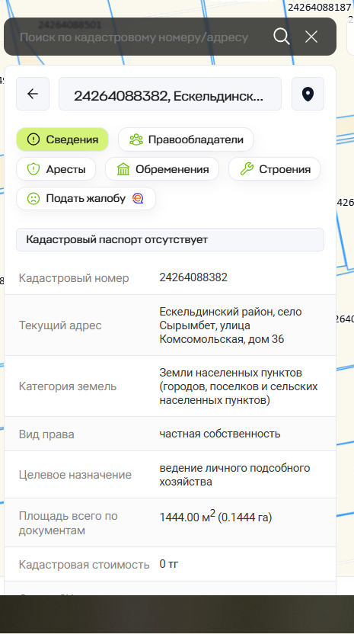
Task: Click the 24264088382 address title field
Action: tap(170, 94)
